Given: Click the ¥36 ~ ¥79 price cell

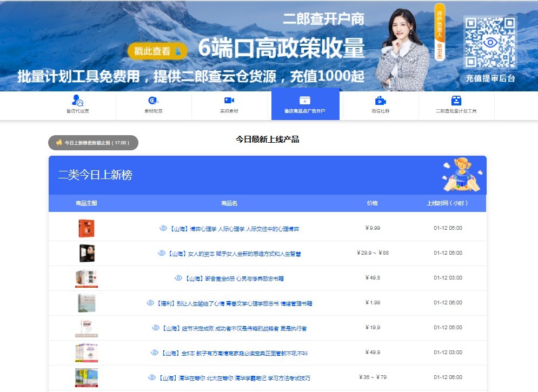Looking at the screenshot, I should point(373,377).
